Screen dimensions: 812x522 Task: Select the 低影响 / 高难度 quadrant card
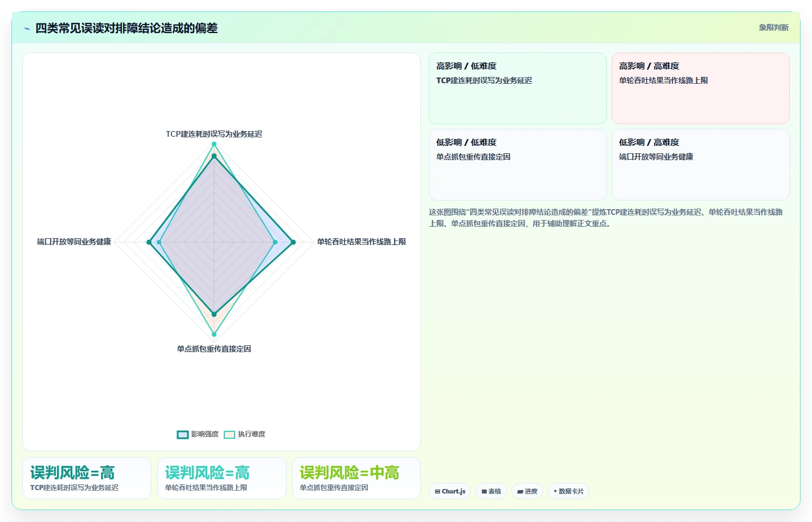pos(700,165)
